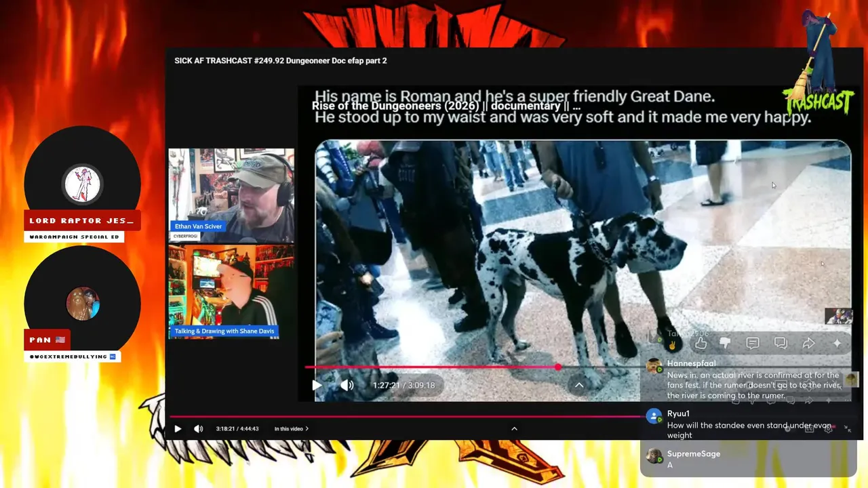Grab the red scrubber knob on inner player

[x=557, y=367]
